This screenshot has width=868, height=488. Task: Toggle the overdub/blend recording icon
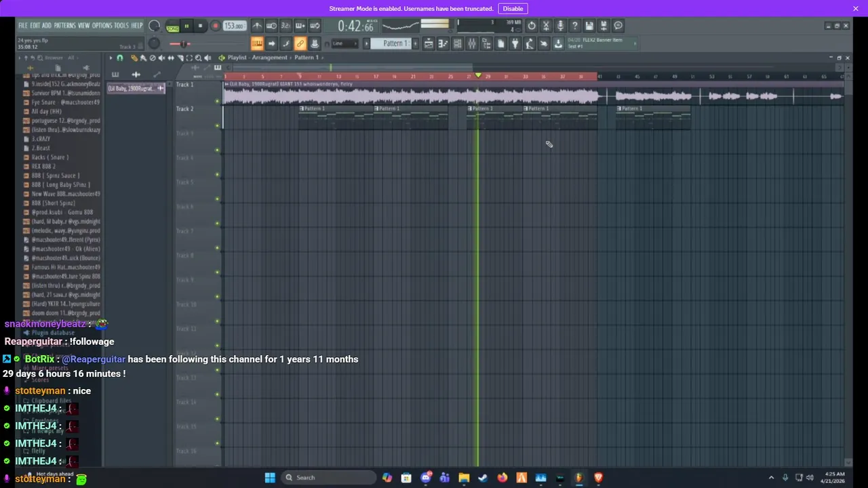[300, 26]
